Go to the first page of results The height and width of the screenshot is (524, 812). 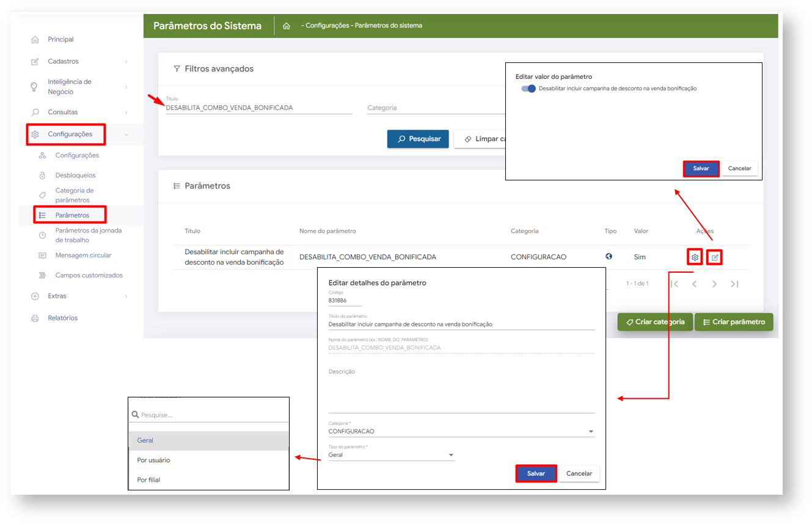click(675, 284)
